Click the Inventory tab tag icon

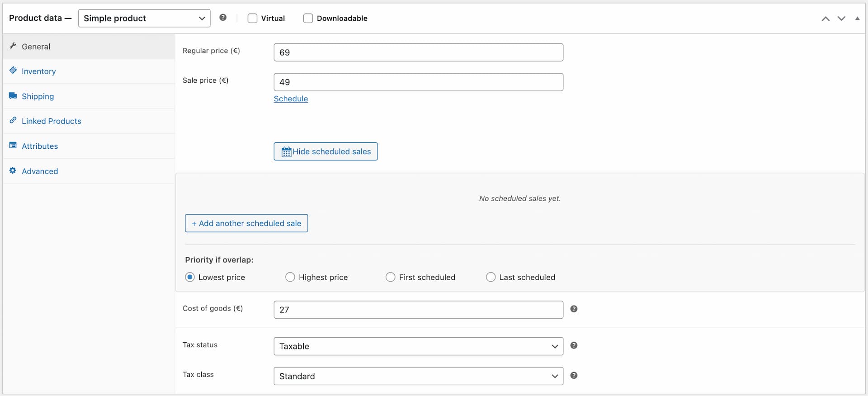tap(13, 71)
